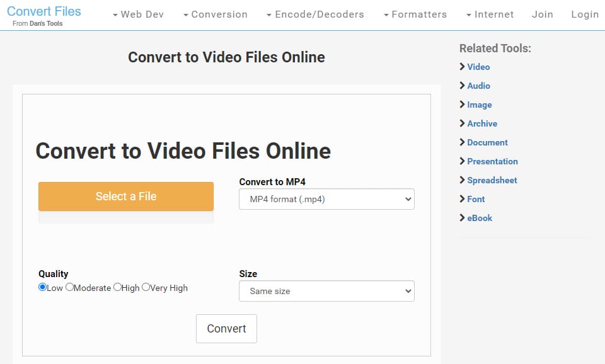The image size is (605, 364).
Task: Click the chevron icon beside Document
Action: (x=463, y=142)
